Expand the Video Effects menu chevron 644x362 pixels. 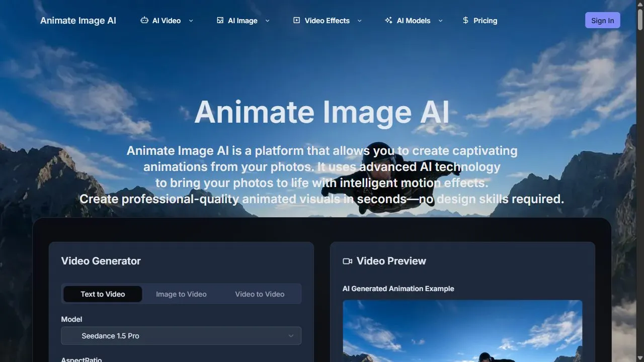coord(359,21)
